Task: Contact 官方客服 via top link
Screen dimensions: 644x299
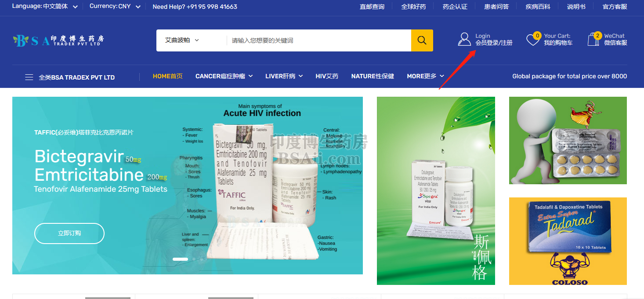Action: pos(615,7)
